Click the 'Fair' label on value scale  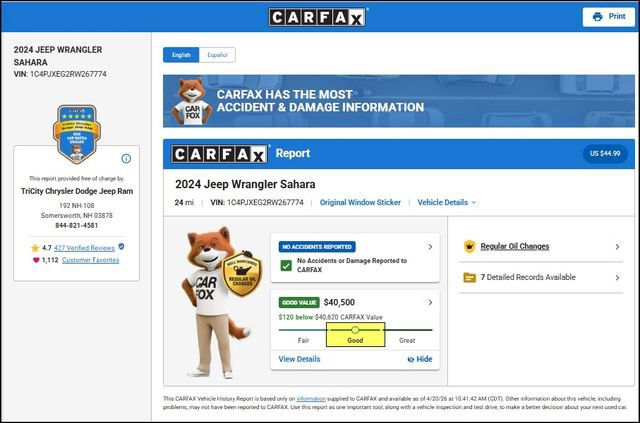pos(303,341)
